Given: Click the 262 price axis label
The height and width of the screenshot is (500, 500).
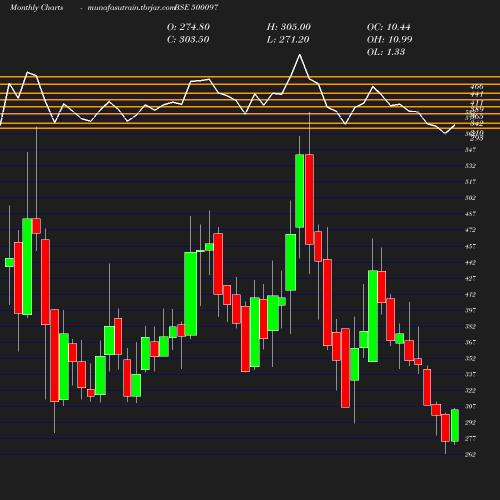Looking at the screenshot, I should click(470, 454).
